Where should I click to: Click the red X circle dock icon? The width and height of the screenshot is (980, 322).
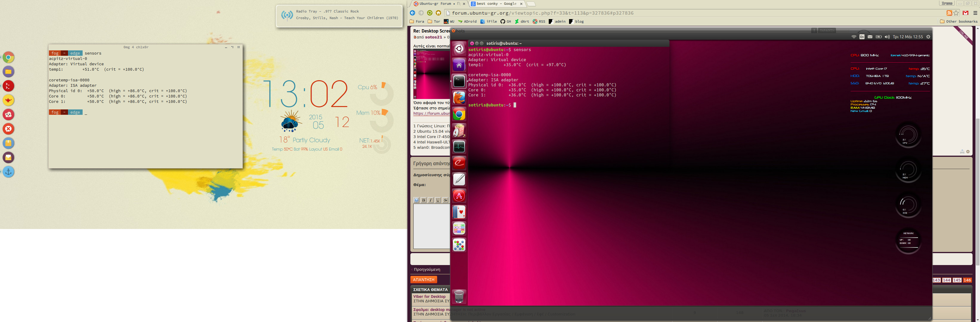[x=8, y=129]
